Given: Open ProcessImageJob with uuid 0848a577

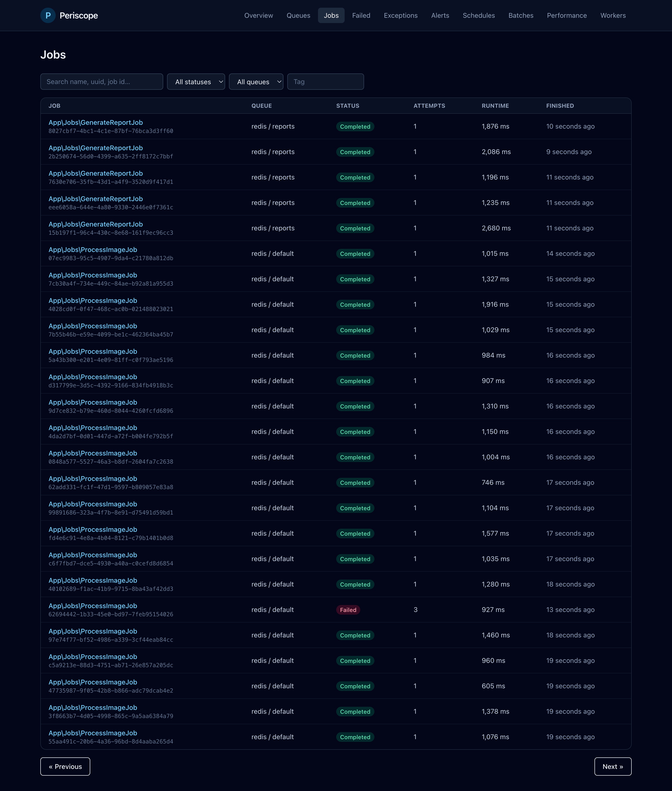Looking at the screenshot, I should tap(93, 453).
